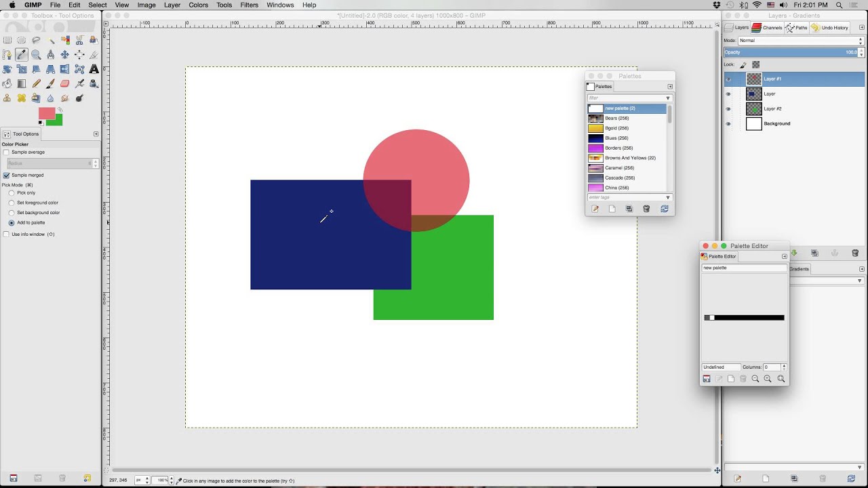Toggle Use info window checkbox
This screenshot has height=488, width=868.
(x=6, y=235)
